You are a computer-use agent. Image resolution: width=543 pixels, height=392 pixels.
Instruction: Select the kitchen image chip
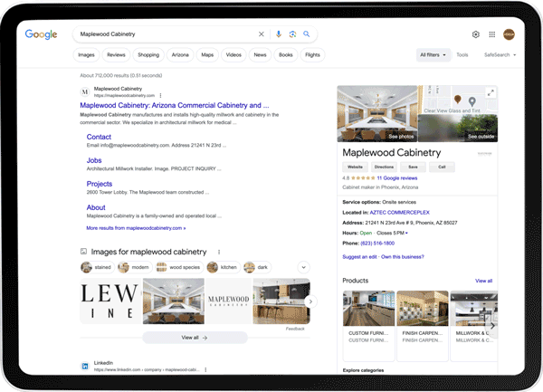click(223, 267)
